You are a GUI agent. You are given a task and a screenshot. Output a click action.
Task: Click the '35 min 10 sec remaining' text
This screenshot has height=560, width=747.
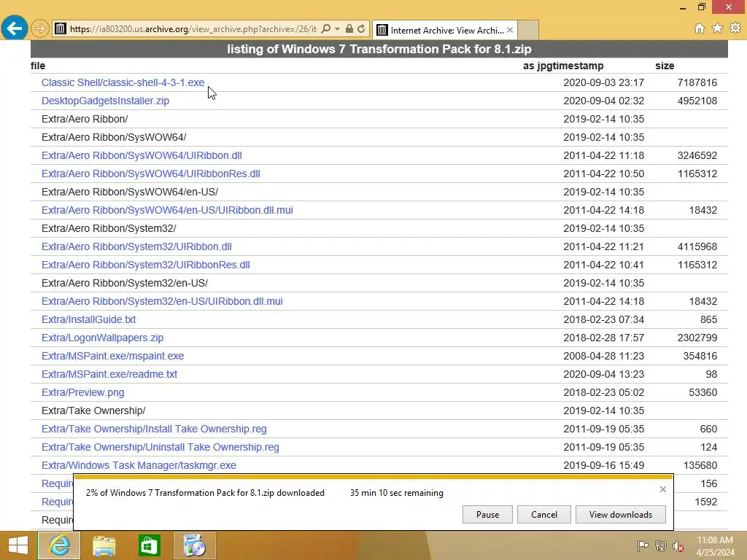click(396, 493)
